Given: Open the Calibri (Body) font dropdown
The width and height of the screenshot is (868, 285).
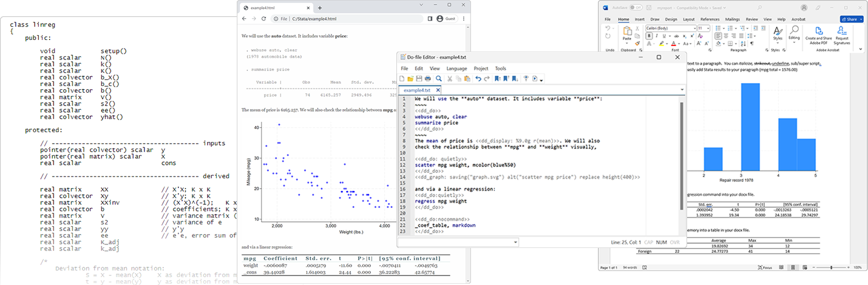Looking at the screenshot, I should [694, 28].
